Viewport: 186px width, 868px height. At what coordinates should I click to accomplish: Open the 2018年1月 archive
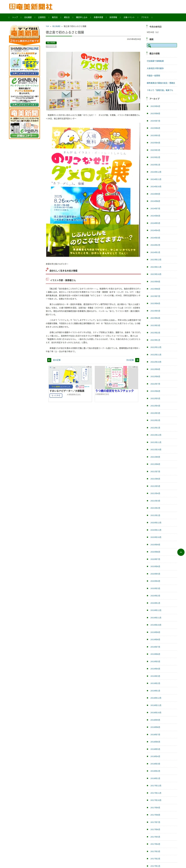click(155, 778)
